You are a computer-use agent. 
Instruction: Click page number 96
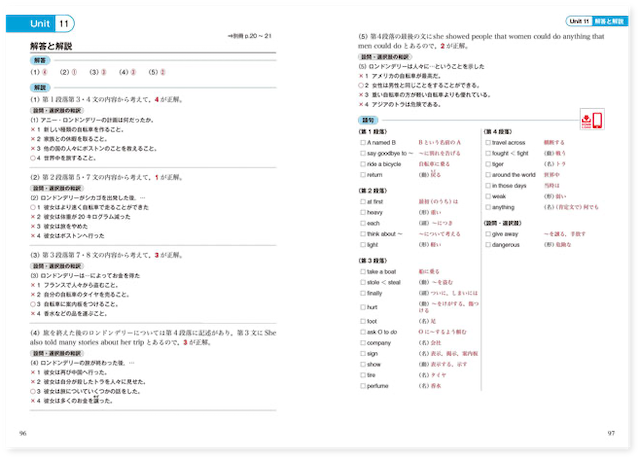pos(23,433)
